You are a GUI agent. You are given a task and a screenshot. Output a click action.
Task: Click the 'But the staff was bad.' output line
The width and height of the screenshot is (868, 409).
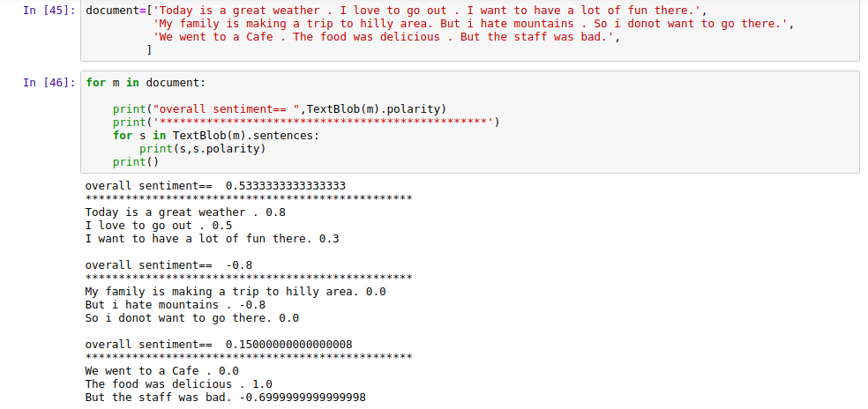(x=225, y=398)
